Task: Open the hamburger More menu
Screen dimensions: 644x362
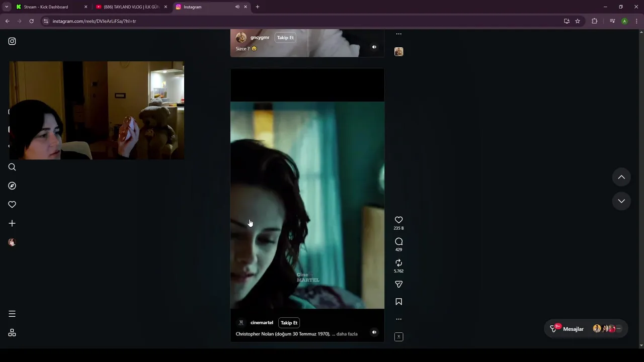Action: coord(12,314)
